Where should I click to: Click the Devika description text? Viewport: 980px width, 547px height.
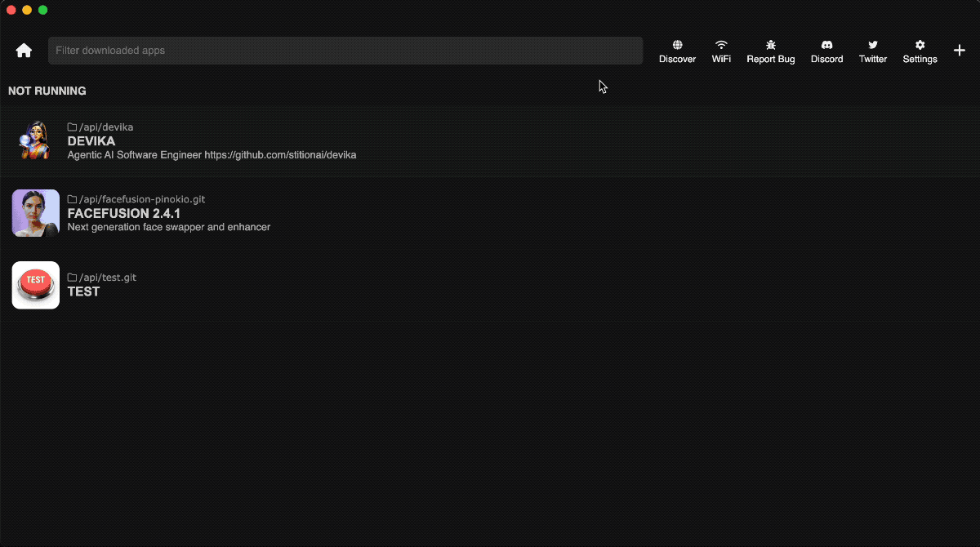[x=212, y=155]
